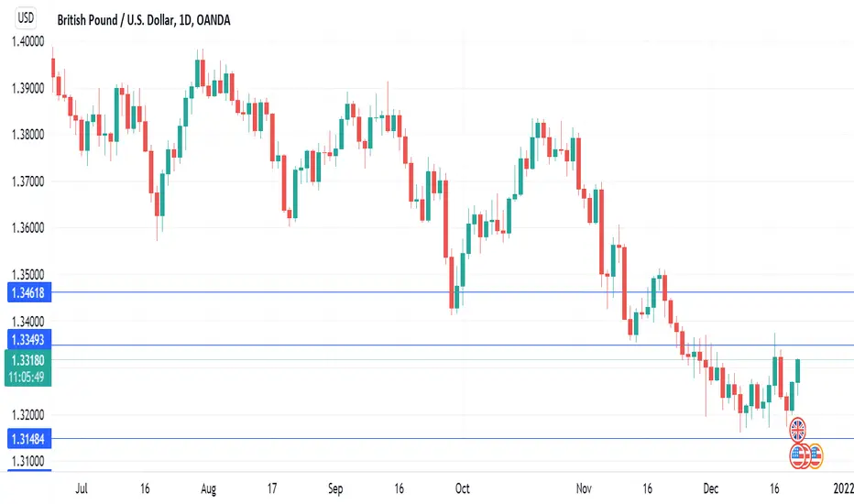Click the Dec label on time axis

click(x=711, y=488)
